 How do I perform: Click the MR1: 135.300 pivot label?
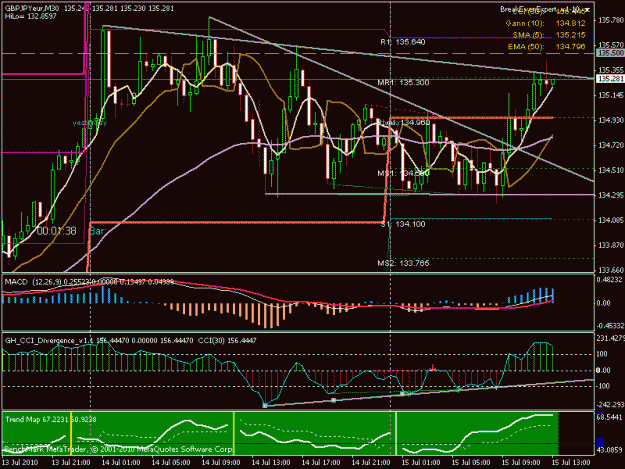[x=403, y=82]
